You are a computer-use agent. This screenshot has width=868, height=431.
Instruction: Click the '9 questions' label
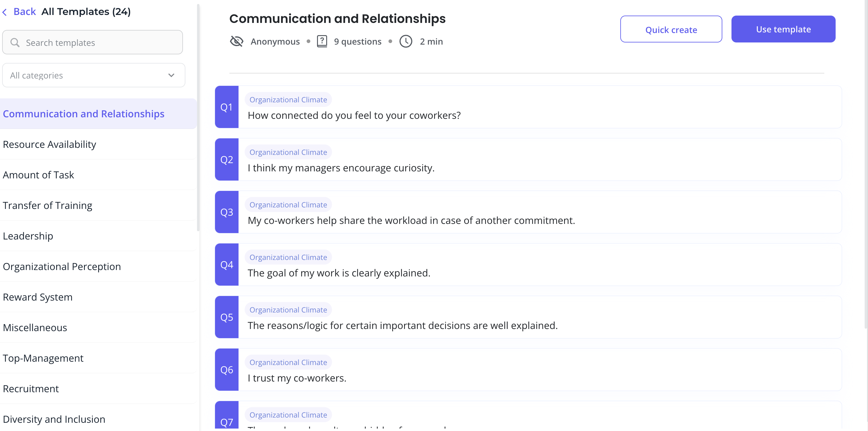pos(358,42)
